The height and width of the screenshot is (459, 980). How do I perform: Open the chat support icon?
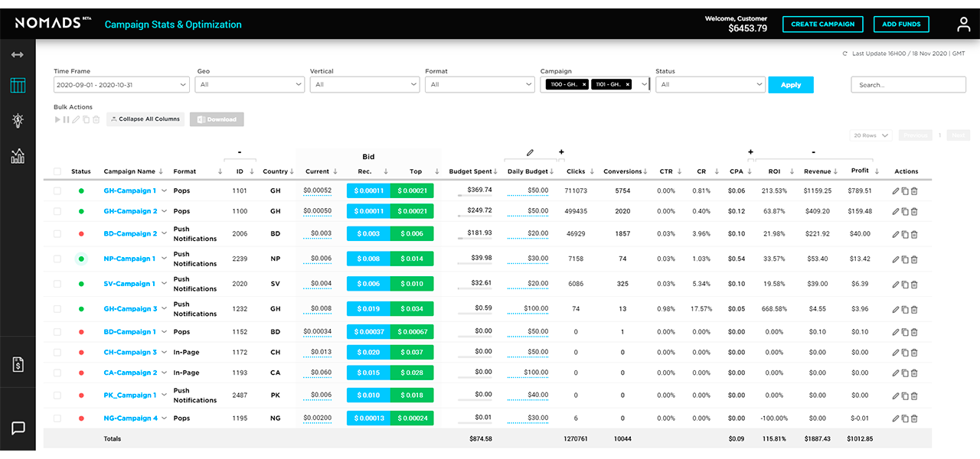click(x=18, y=428)
